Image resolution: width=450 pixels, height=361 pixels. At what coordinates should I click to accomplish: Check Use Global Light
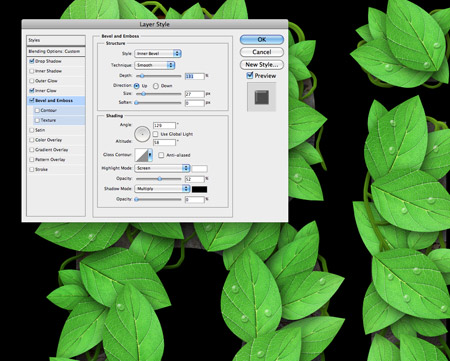(x=155, y=134)
